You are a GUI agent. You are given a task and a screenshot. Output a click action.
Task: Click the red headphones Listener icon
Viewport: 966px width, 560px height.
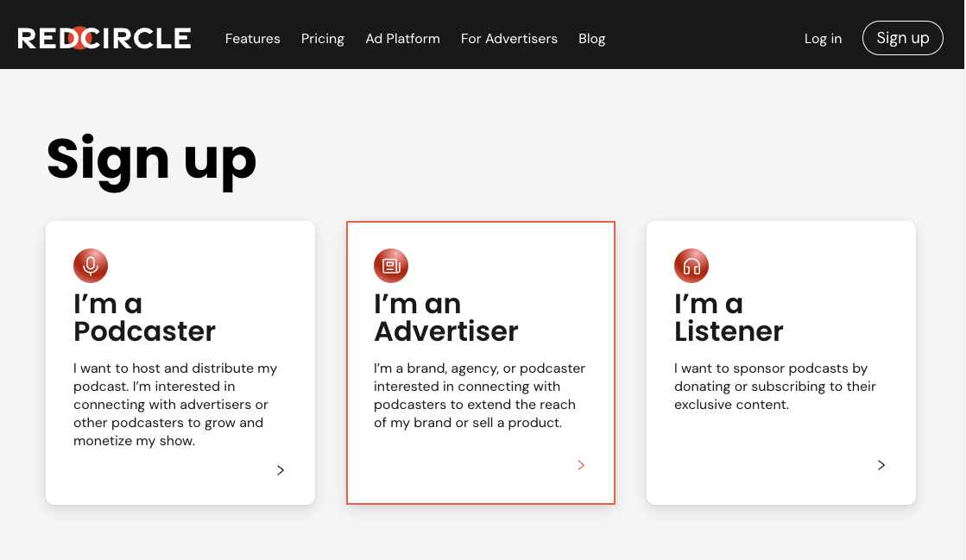tap(691, 266)
